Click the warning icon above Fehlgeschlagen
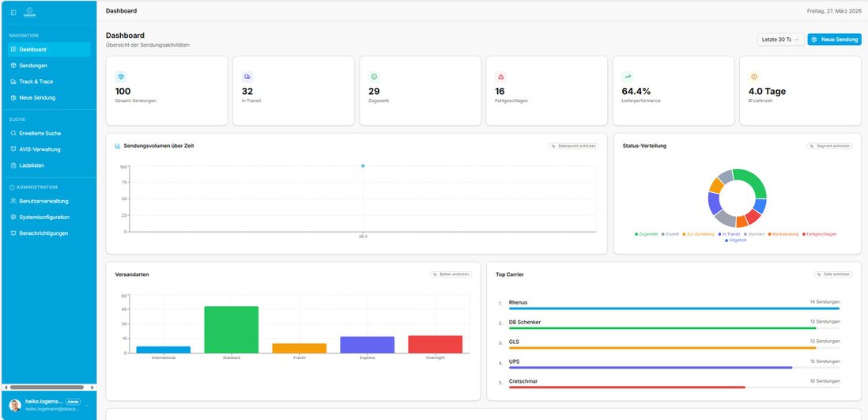The width and height of the screenshot is (868, 420). point(501,77)
